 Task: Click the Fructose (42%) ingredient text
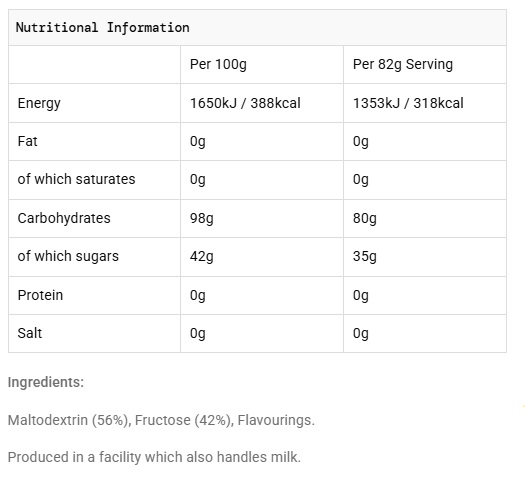click(x=184, y=420)
